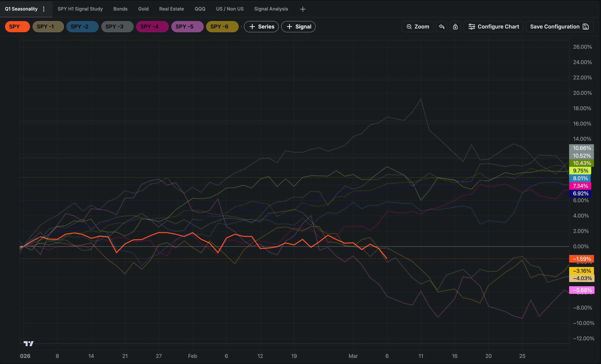Toggle the orange SPY series pill
601x364 pixels.
(x=17, y=27)
